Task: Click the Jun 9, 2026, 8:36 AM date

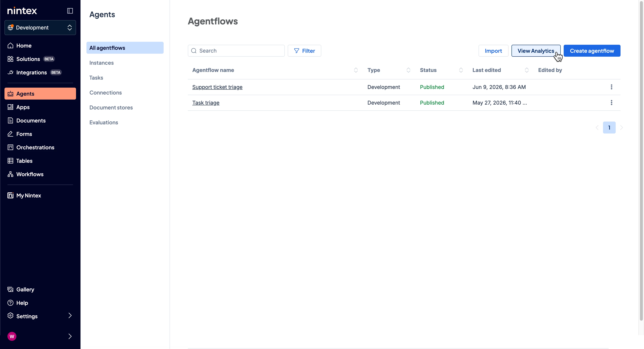Action: click(x=499, y=87)
